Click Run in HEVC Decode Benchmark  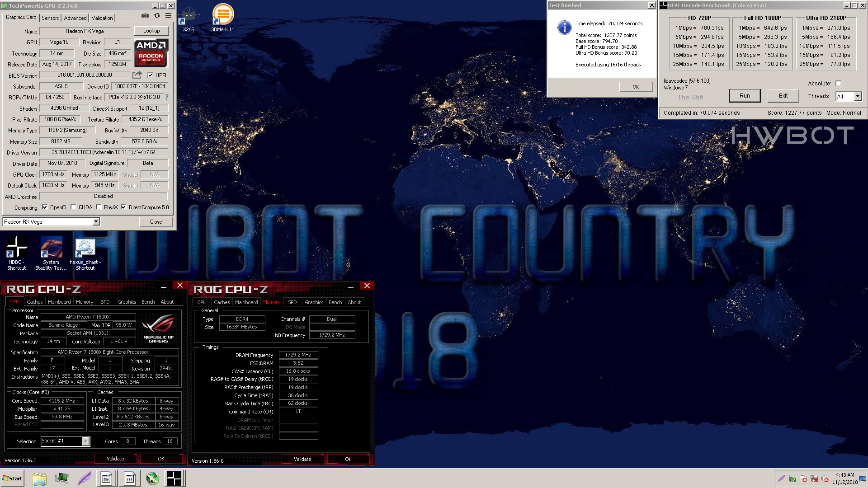click(x=745, y=96)
